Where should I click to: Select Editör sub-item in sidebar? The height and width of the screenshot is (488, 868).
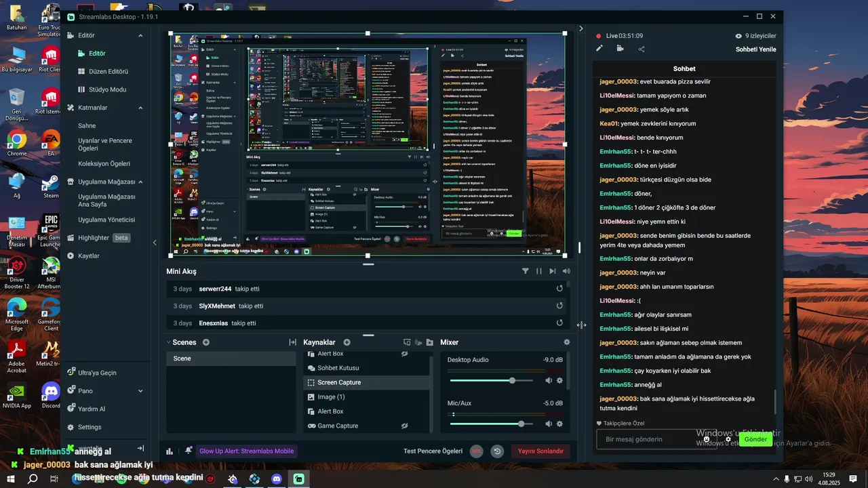pyautogui.click(x=97, y=54)
